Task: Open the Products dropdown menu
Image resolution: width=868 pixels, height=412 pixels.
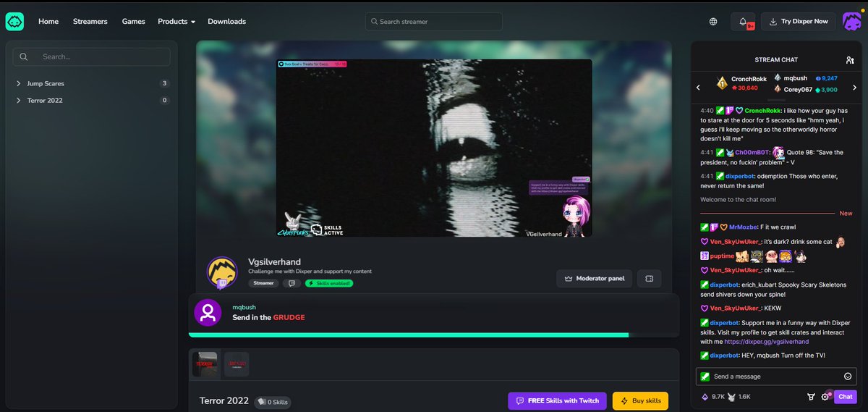Action: (176, 22)
